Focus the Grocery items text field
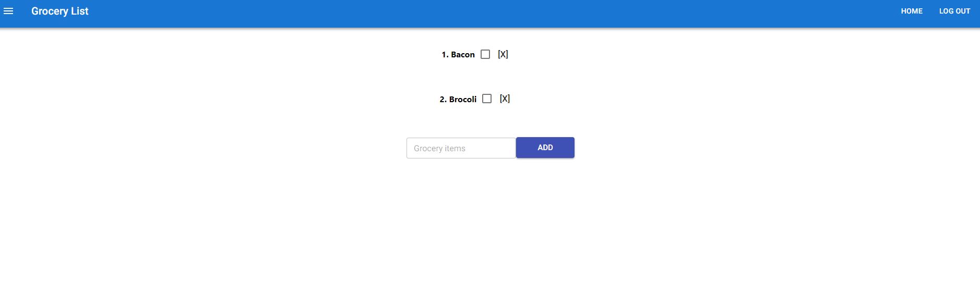This screenshot has height=305, width=980. (x=461, y=148)
